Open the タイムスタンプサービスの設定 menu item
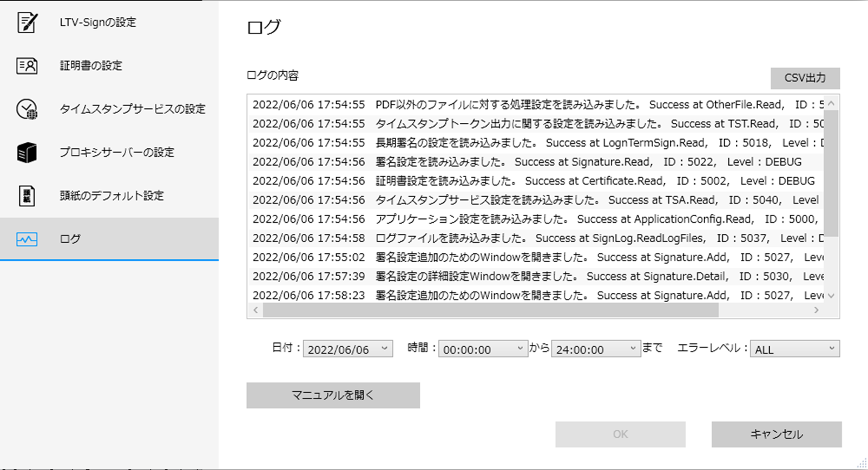Image resolution: width=868 pixels, height=470 pixels. tap(132, 109)
